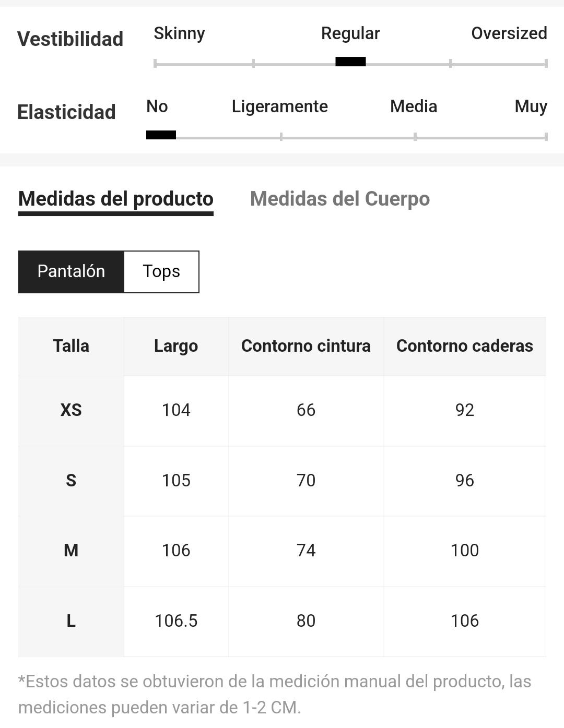Click the 106.5 length cell
Image resolution: width=564 pixels, height=728 pixels.
[176, 621]
